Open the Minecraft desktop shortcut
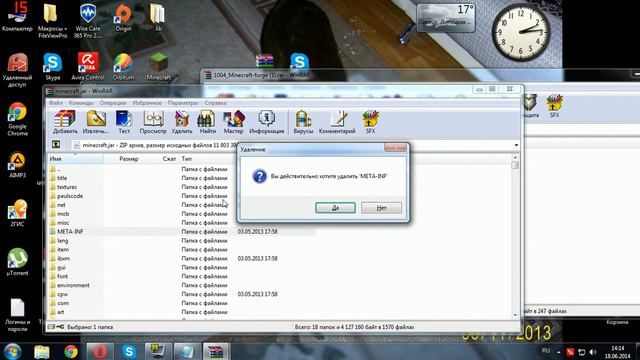Screen dimensions: 640x360 (158, 67)
